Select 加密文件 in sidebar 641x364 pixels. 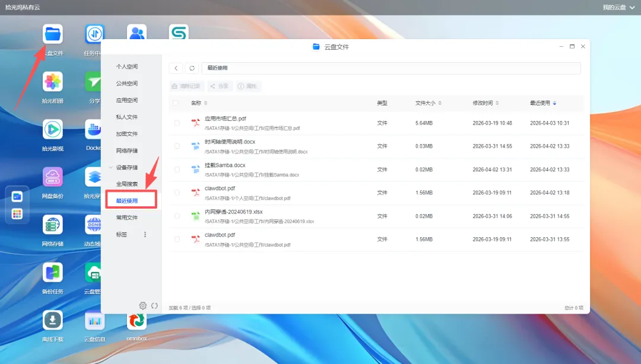127,134
